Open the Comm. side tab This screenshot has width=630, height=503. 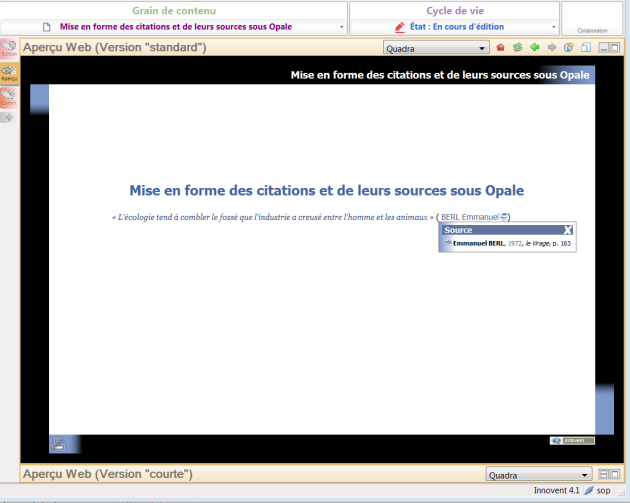point(9,98)
